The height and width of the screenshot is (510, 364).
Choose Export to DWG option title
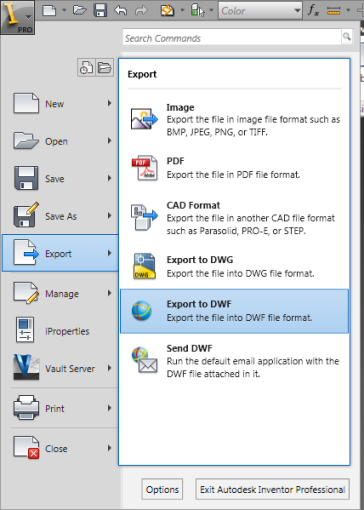click(200, 260)
